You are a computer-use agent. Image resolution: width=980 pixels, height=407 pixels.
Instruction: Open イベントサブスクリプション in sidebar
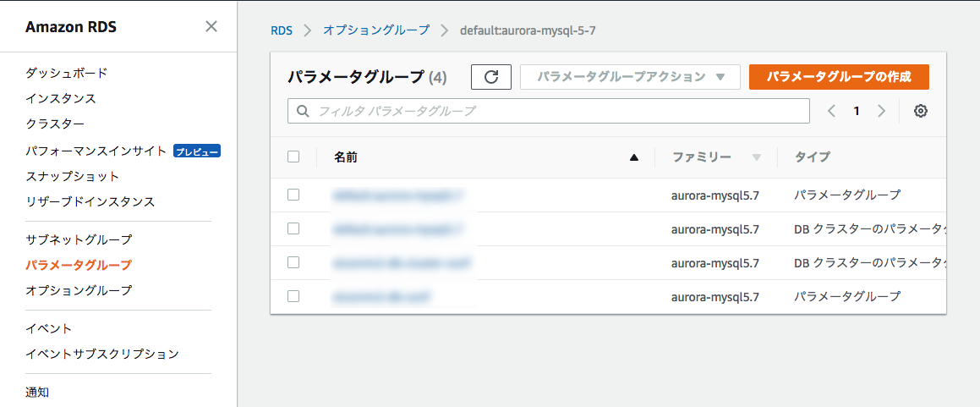point(102,354)
